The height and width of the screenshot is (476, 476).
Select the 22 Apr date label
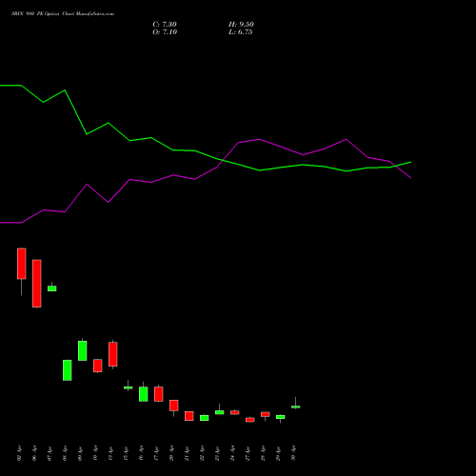pos(202,453)
